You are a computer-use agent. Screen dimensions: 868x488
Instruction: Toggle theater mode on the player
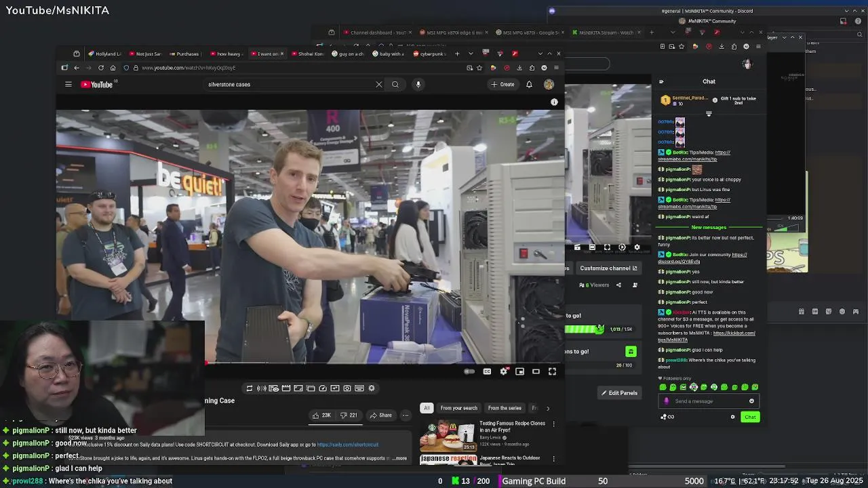[536, 371]
